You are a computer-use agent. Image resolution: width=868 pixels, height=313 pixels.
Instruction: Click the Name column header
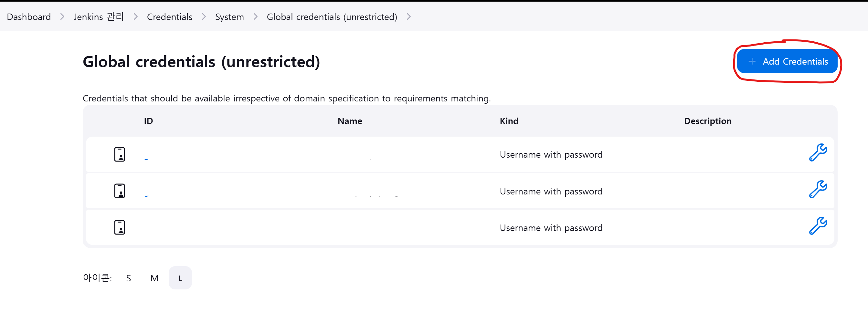pyautogui.click(x=350, y=121)
